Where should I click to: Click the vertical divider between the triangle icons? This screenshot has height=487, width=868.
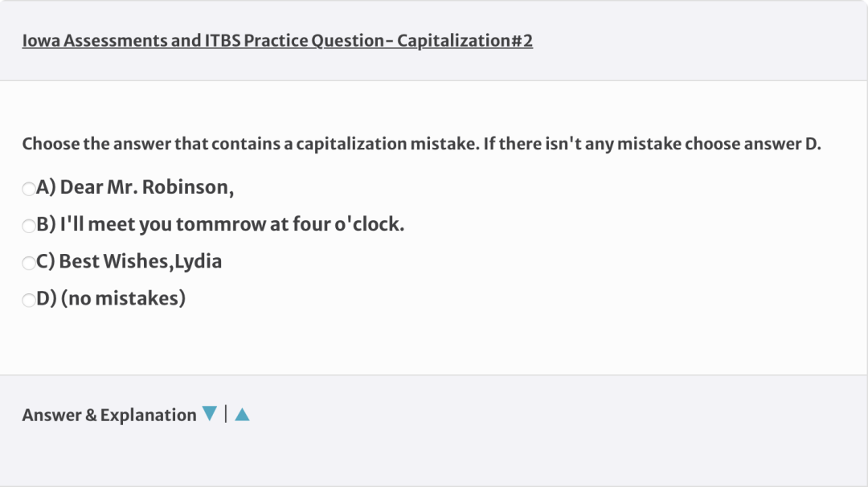(x=226, y=414)
